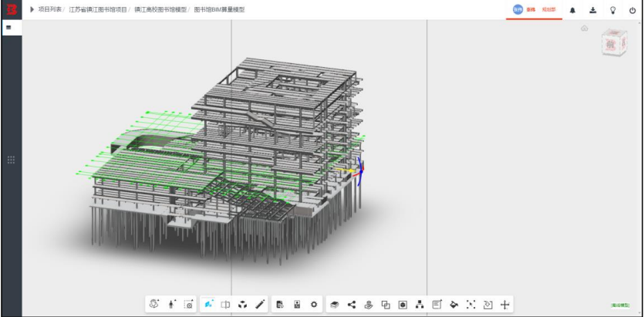Screen dimensions: 644x317
Task: Click the overlapping squares icon
Action: [x=386, y=305]
